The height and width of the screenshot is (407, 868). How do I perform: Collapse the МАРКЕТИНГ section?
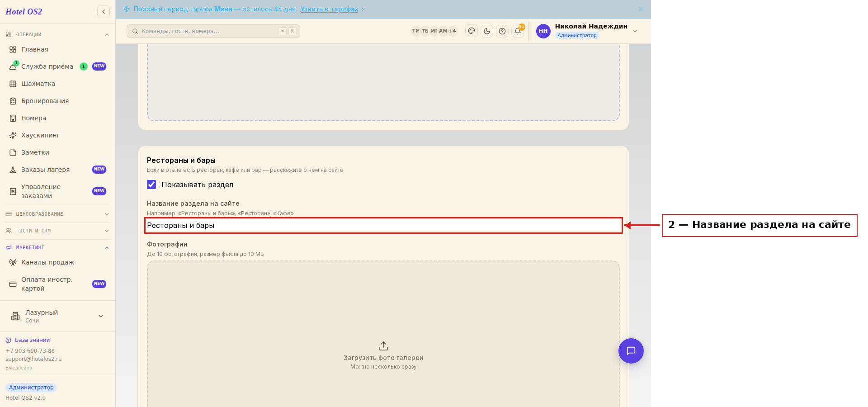[57, 247]
